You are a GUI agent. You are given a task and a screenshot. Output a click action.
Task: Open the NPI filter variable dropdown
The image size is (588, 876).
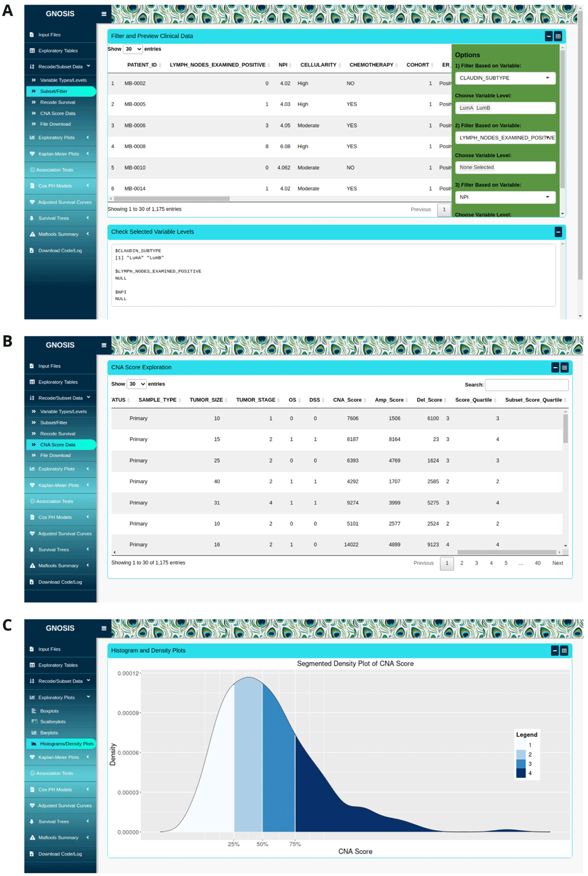[505, 197]
